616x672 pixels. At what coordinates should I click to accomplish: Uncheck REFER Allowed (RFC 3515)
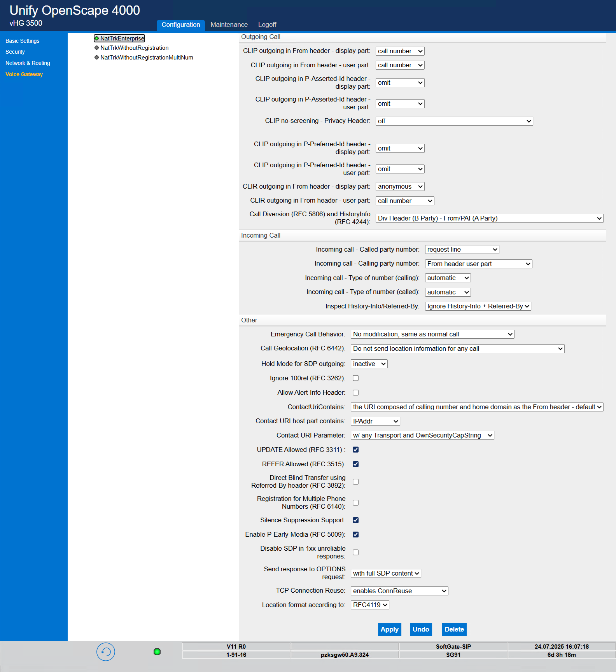[x=355, y=464]
